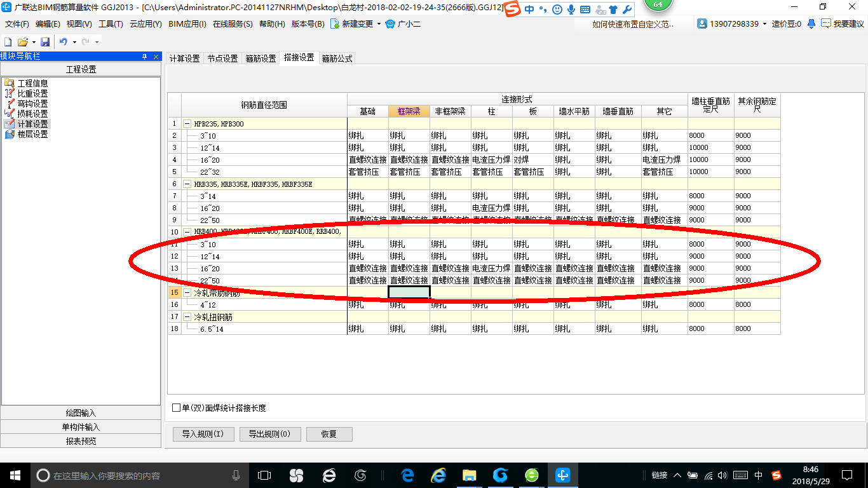Click the Redo arrow icon

[x=86, y=42]
